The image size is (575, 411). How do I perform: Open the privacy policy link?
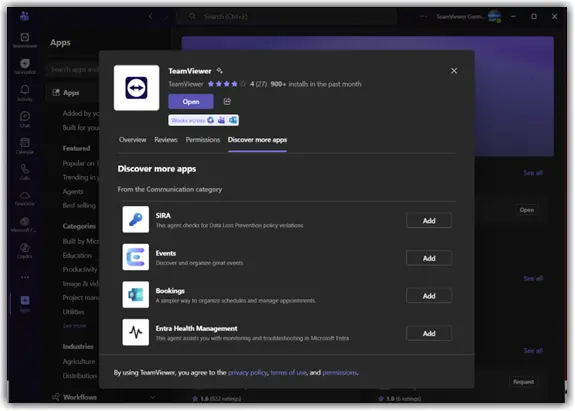[248, 373]
